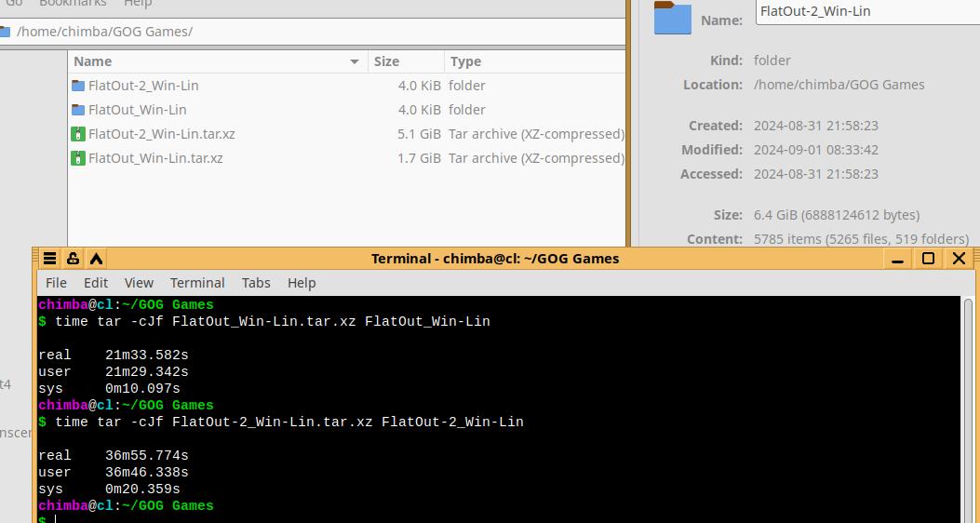980x523 pixels.
Task: Click the terminal stick/pin window icon
Action: [x=73, y=259]
